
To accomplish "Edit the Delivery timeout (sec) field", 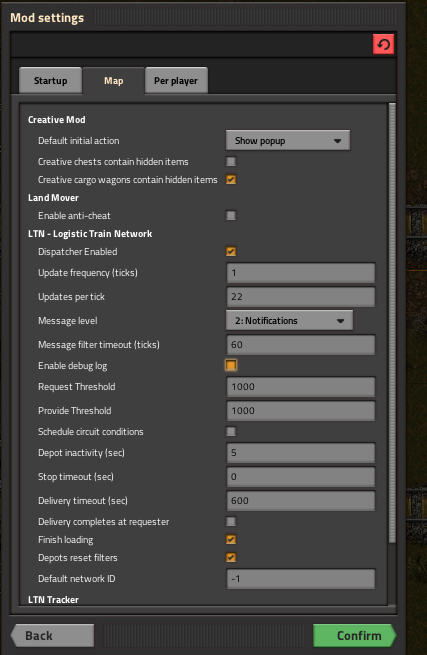I will [x=300, y=500].
